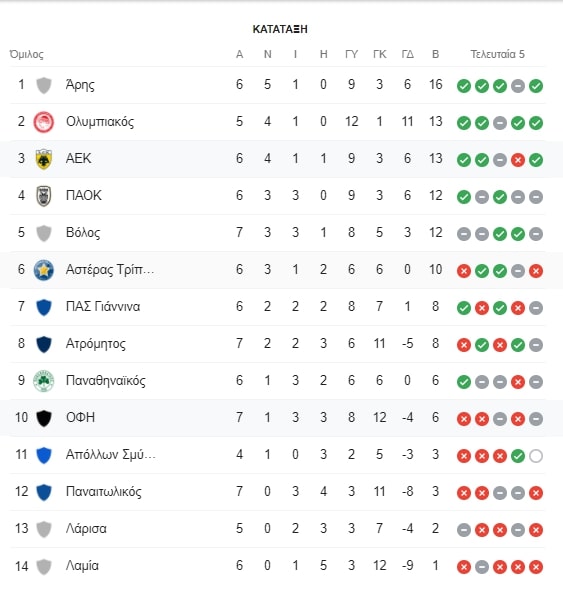563x592 pixels.
Task: Click Λαμία's grey draw result icon
Action: [482, 567]
